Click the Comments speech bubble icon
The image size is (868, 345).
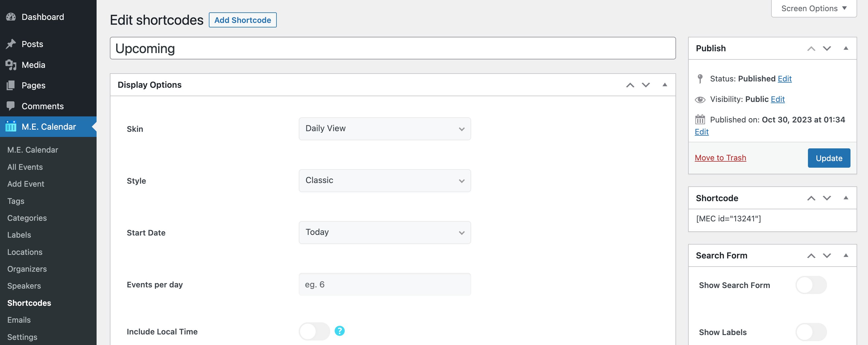tap(11, 106)
